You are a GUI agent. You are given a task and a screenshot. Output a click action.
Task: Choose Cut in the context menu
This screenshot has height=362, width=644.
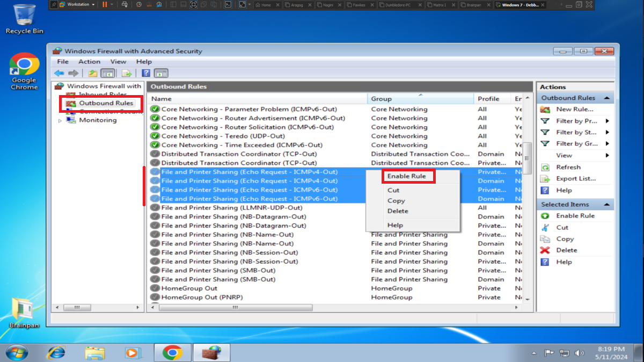point(393,190)
